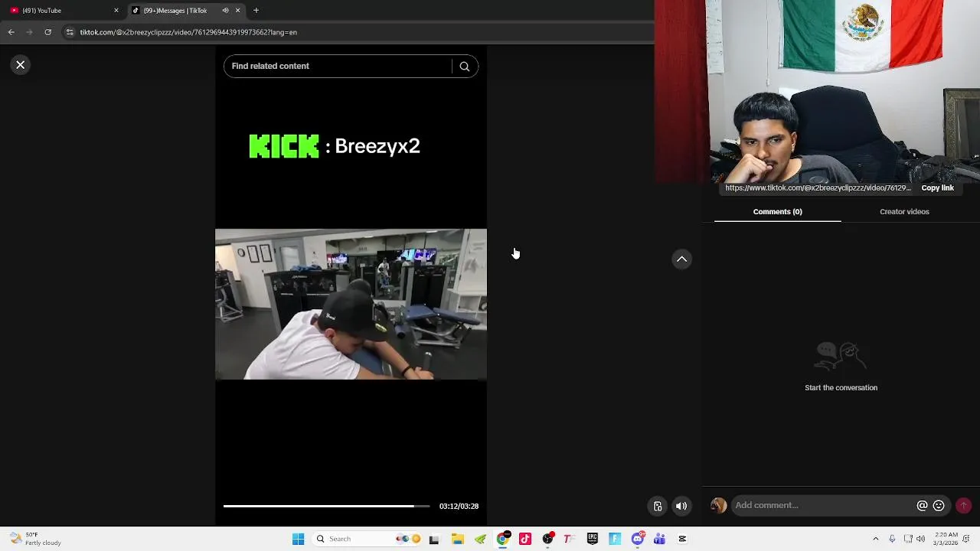Click the profile avatar beside comment box
Viewport: 980px width, 551px height.
[x=718, y=505]
